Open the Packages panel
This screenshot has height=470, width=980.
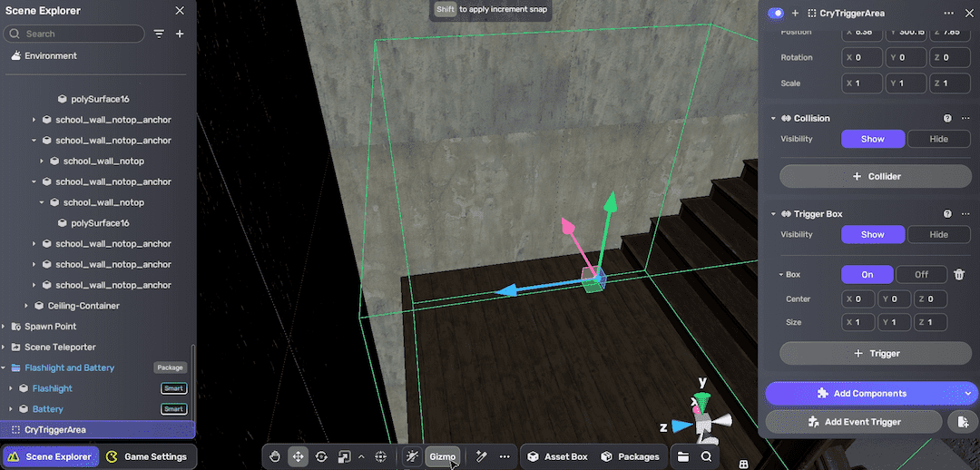tap(630, 457)
